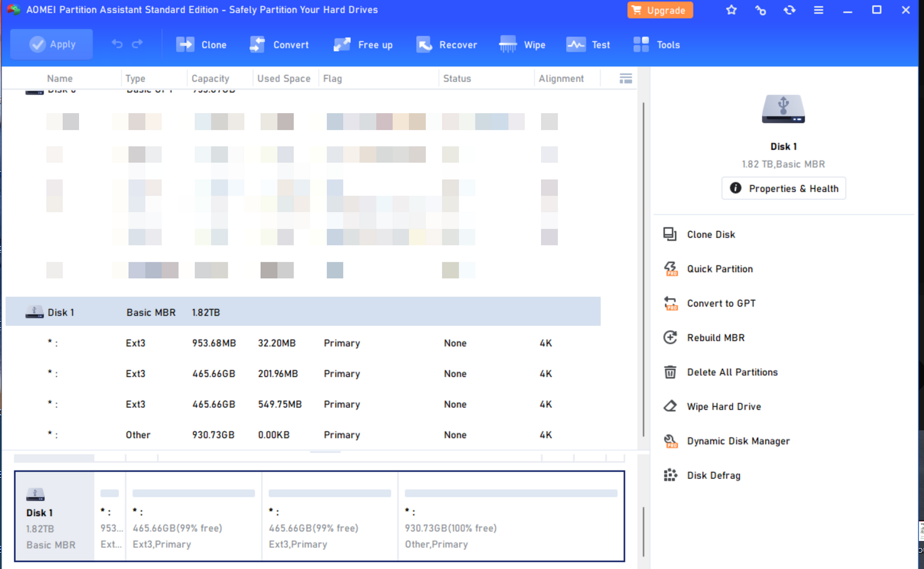Viewport: 924px width, 569px height.
Task: Select the 930.73GB Other block in disk map
Action: [x=511, y=516]
